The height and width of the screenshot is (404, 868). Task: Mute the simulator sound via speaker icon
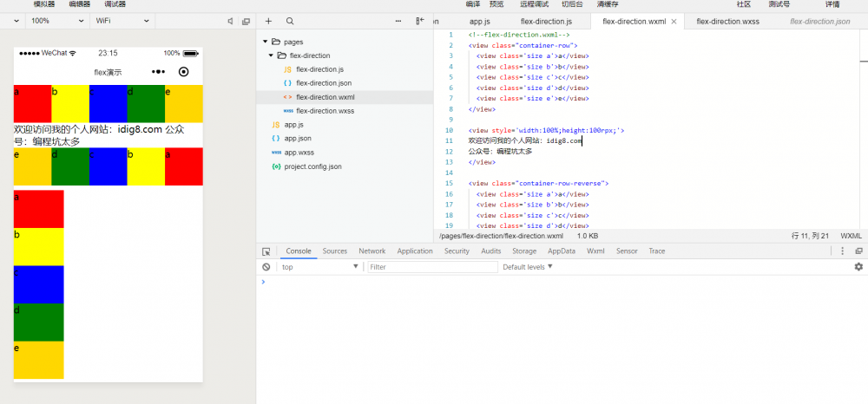tap(230, 21)
